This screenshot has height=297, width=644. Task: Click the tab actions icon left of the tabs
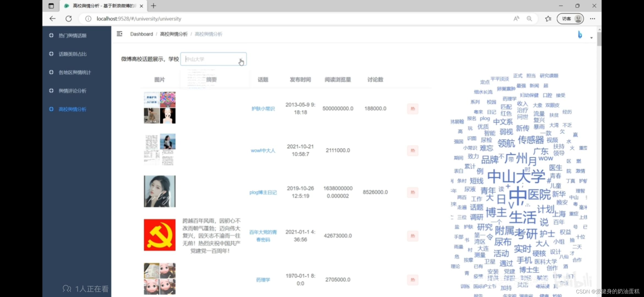pos(51,6)
